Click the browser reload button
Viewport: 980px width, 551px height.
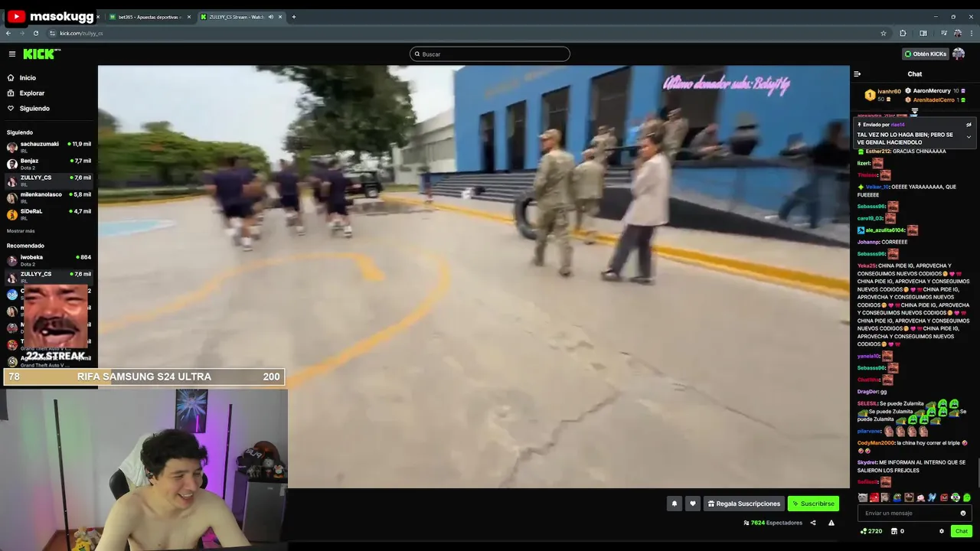pos(35,33)
